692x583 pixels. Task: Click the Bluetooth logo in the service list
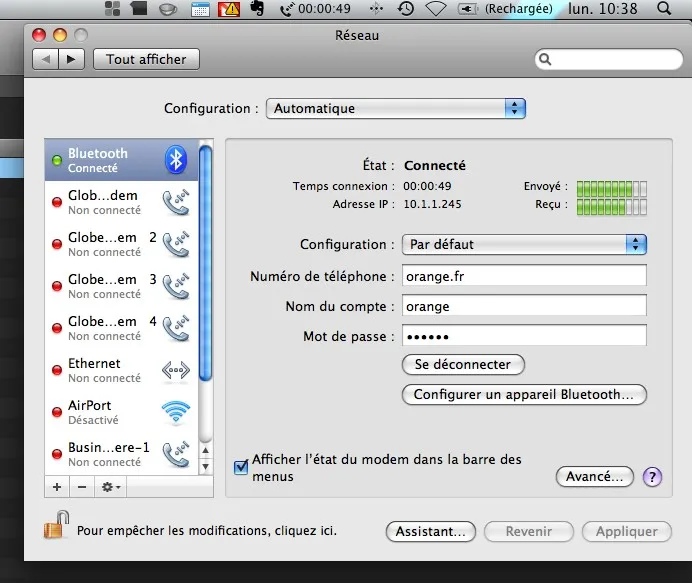[176, 159]
